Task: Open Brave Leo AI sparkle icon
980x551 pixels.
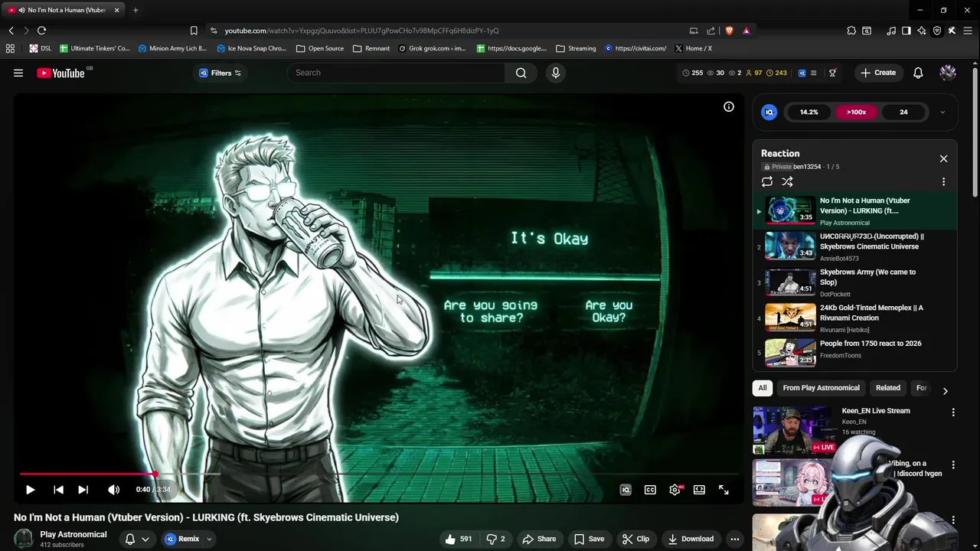Action: coord(922,31)
